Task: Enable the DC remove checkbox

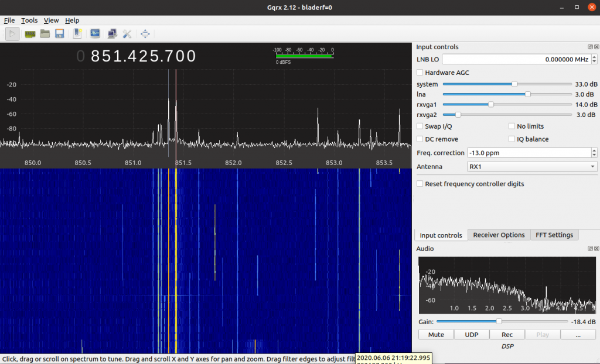Action: [x=420, y=139]
